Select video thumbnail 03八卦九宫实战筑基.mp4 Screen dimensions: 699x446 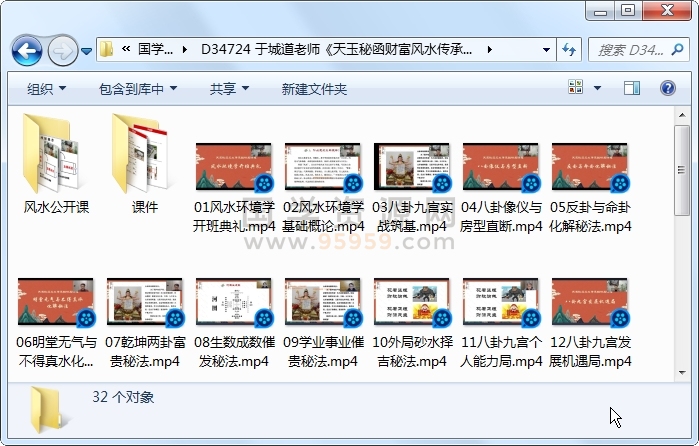point(411,167)
